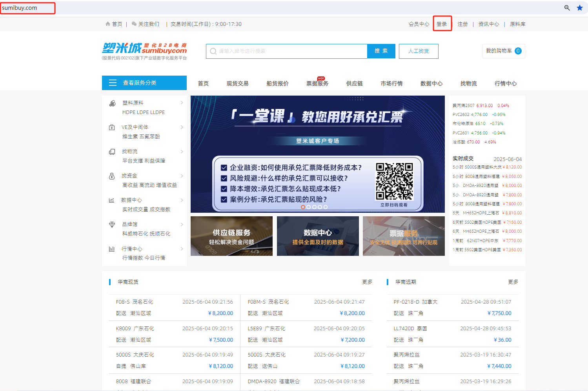The width and height of the screenshot is (588, 391).
Task: Open the 现货交易 nav tab
Action: [x=237, y=83]
